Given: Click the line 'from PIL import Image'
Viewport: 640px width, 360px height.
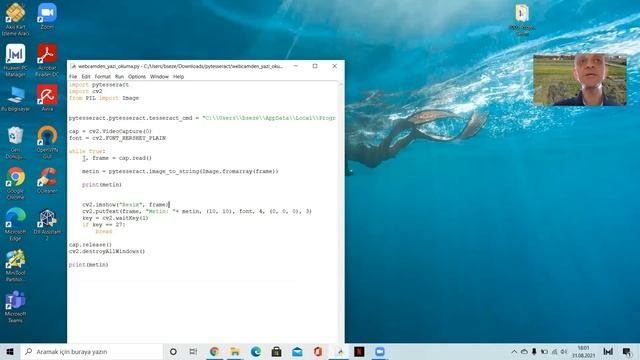Looking at the screenshot, I should pyautogui.click(x=104, y=98).
